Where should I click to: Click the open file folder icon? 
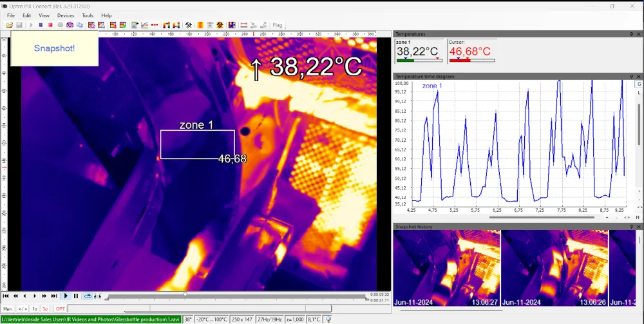tap(9, 25)
